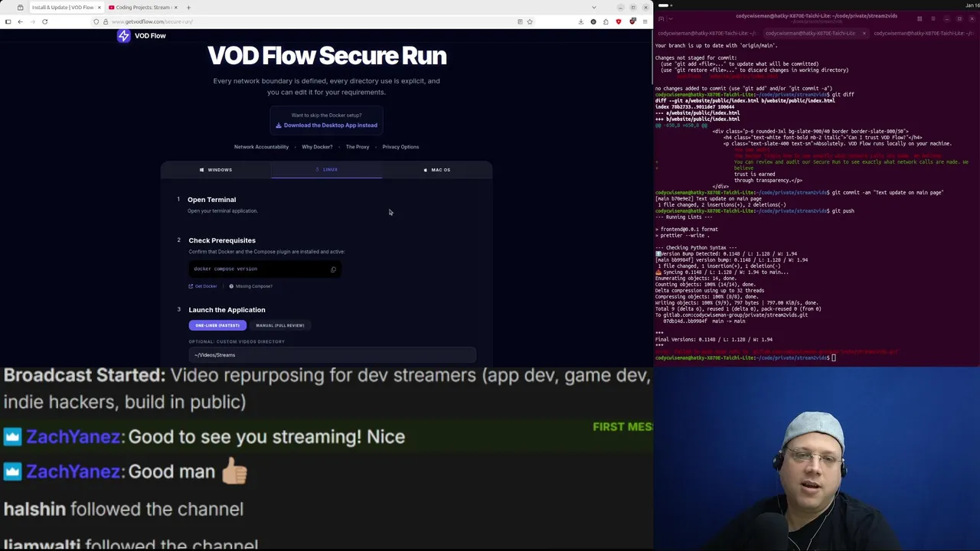Open The Proxy link
This screenshot has width=980, height=551.
(358, 147)
